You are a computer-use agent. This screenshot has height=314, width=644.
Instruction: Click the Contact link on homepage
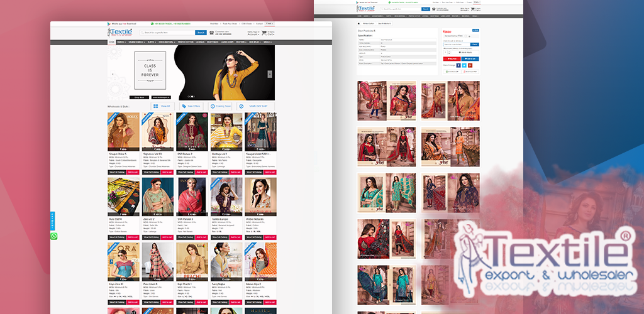click(x=259, y=24)
